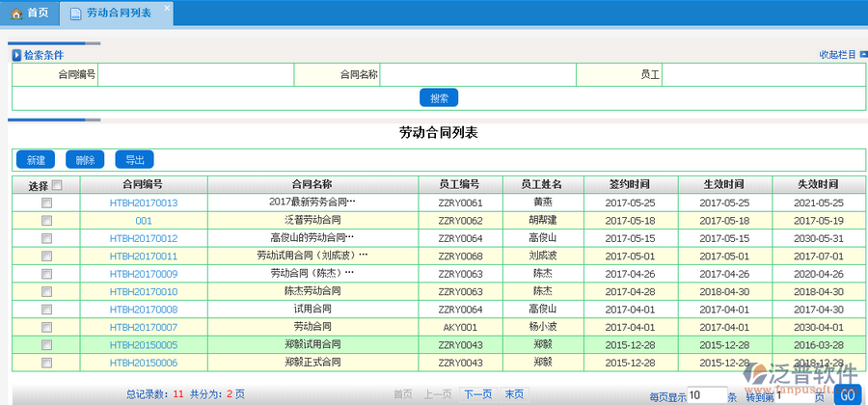Click the 搜索 button

[439, 97]
